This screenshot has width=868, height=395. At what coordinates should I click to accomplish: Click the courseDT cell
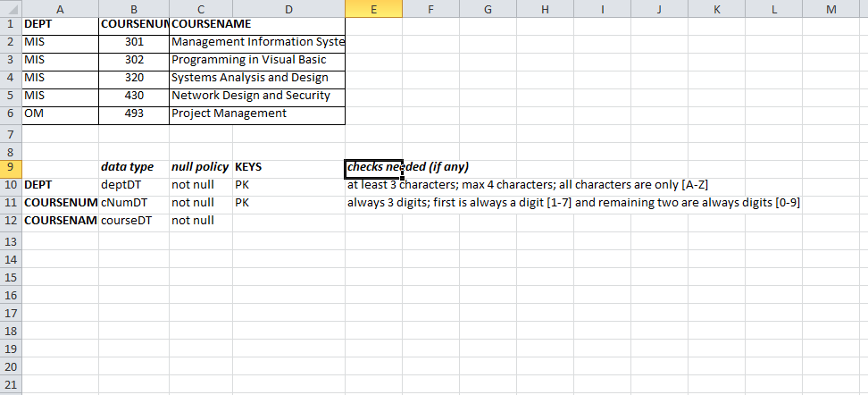[x=135, y=221]
